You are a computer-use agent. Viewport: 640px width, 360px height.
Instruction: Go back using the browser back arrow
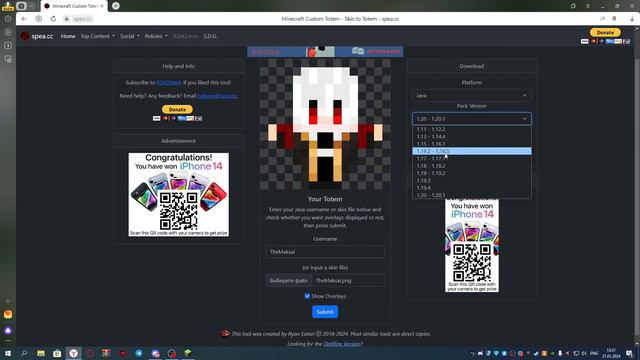24,19
